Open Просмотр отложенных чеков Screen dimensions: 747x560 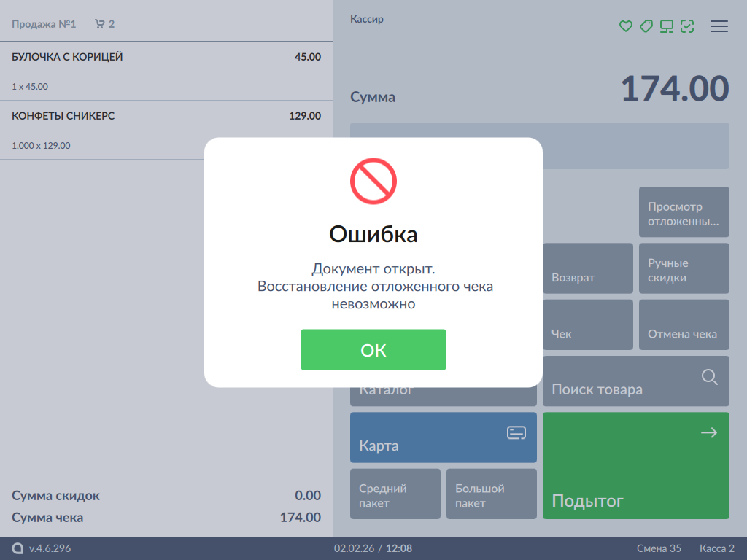pyautogui.click(x=684, y=212)
